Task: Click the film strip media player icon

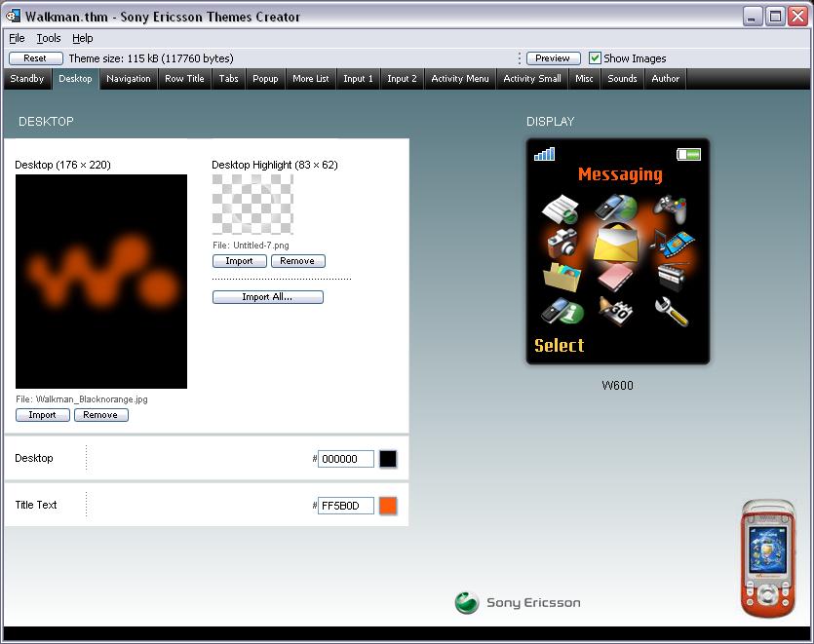Action: [673, 243]
